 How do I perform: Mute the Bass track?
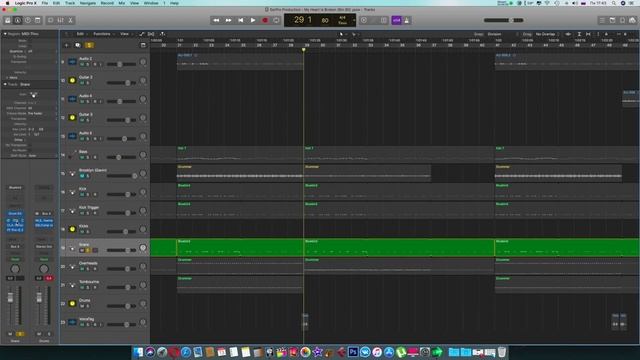[x=82, y=157]
